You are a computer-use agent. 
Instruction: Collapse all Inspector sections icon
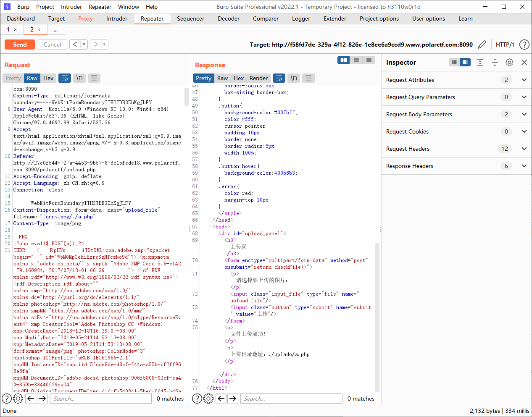pyautogui.click(x=495, y=62)
